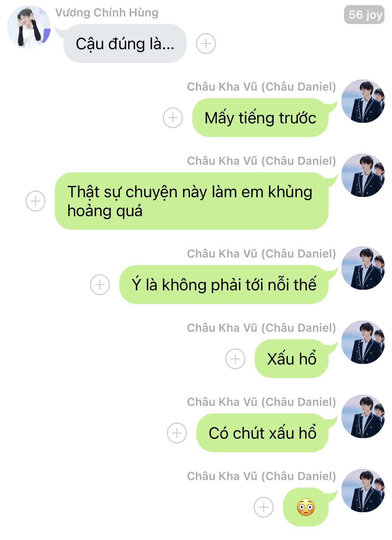Select the "Ý là không phải tới nỗi thế" bubble

pyautogui.click(x=224, y=285)
